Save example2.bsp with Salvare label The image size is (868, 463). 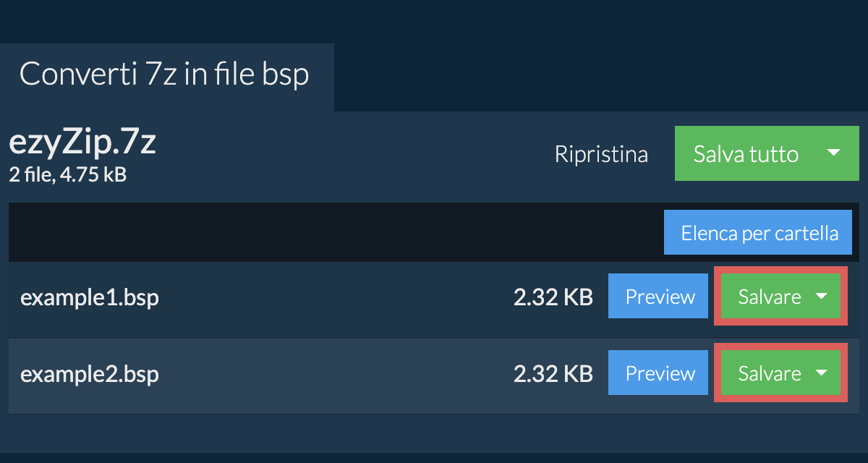769,373
